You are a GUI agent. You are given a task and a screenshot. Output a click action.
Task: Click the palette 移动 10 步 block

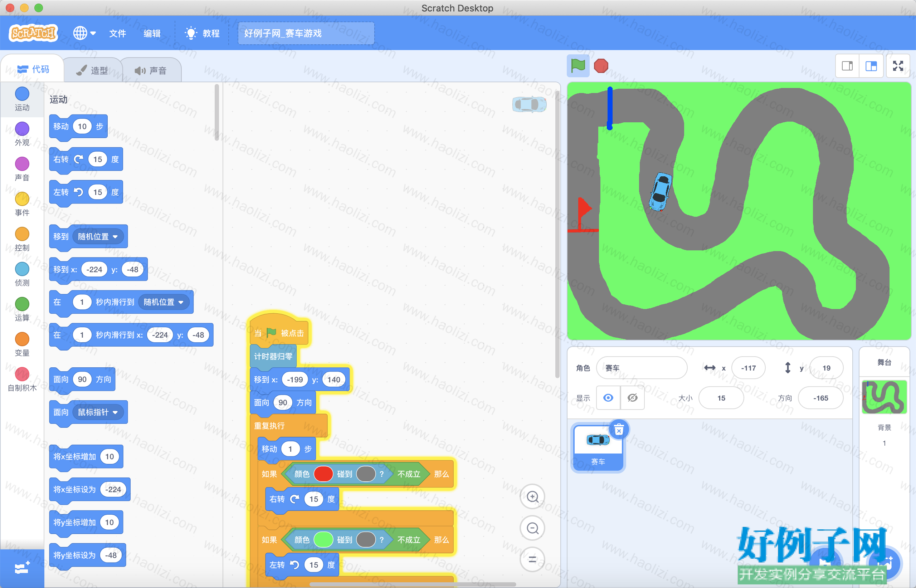[78, 126]
